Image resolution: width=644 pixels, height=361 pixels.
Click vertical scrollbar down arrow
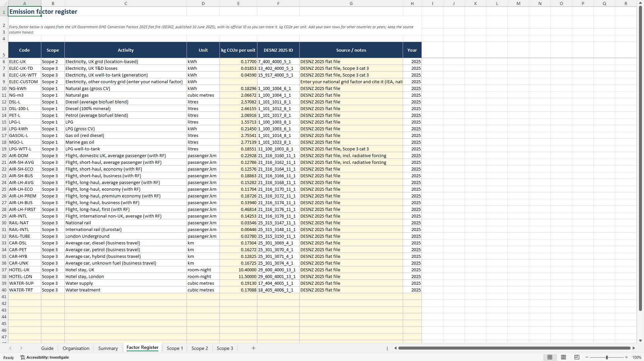(x=640, y=341)
